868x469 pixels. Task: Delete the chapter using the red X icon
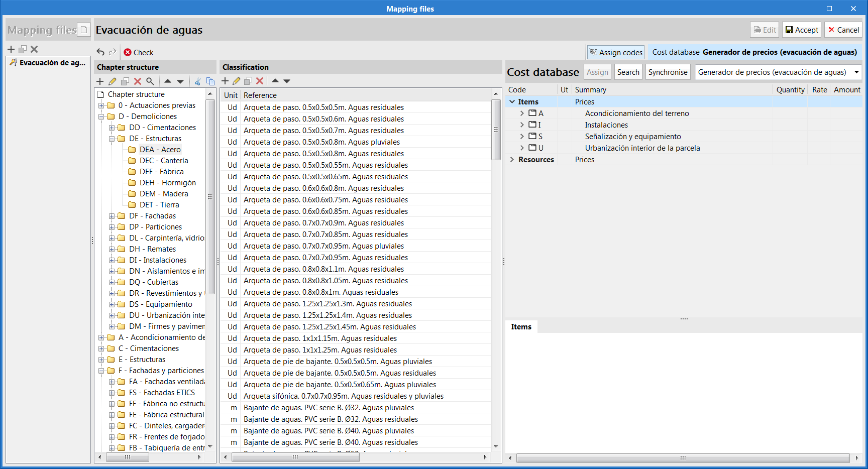pyautogui.click(x=138, y=81)
